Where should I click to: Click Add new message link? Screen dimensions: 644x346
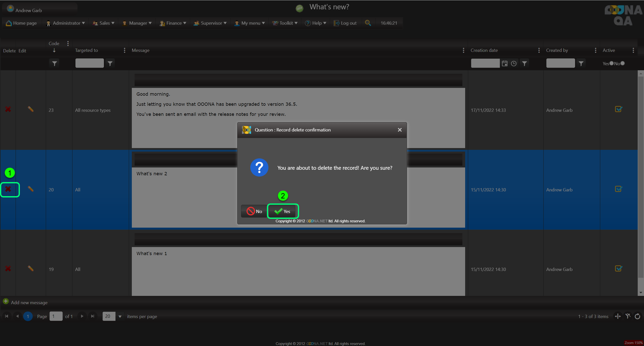(x=29, y=302)
